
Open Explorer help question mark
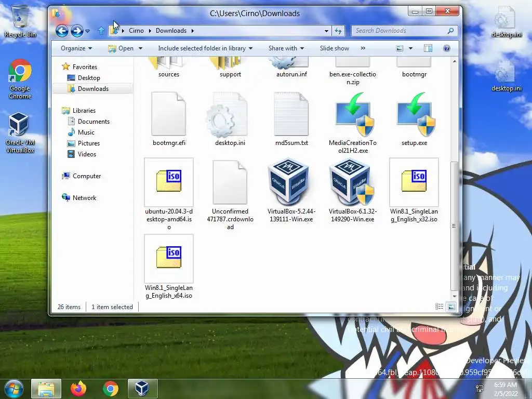(x=446, y=48)
